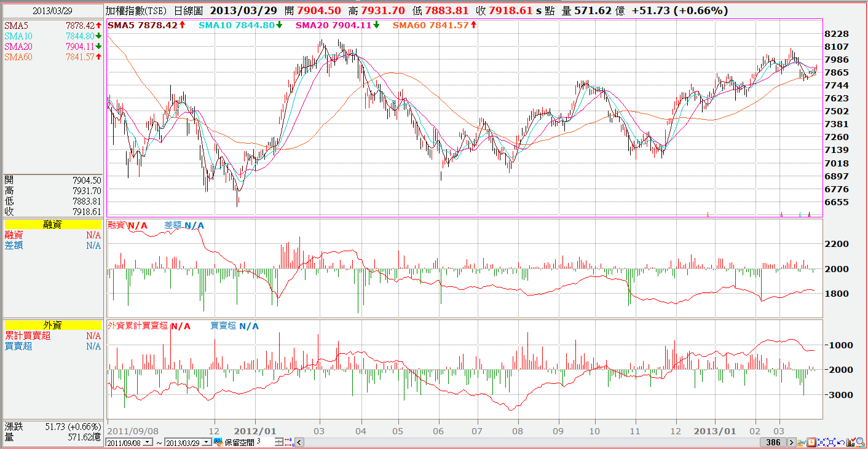Click SMA60 7841.57 in the left panel
The height and width of the screenshot is (449, 868).
point(52,57)
